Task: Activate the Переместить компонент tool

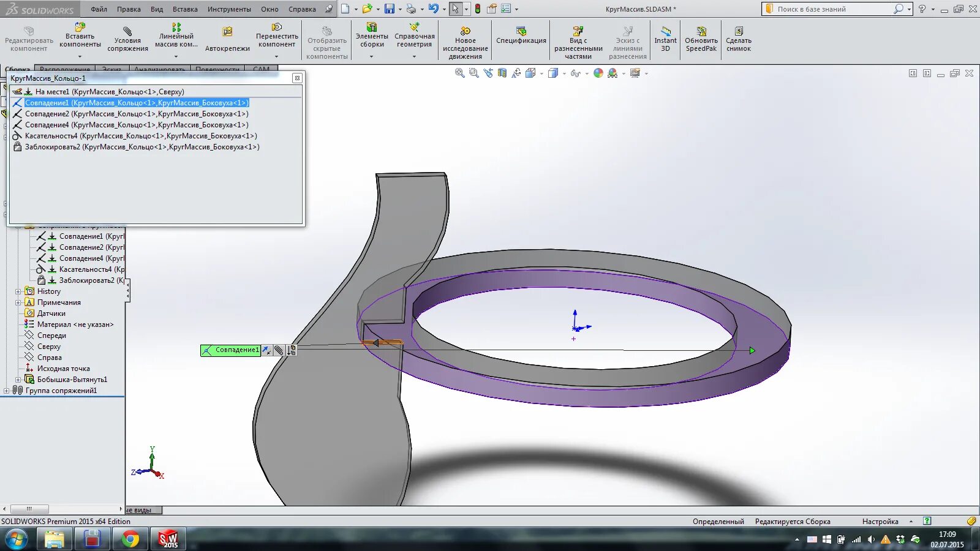Action: (277, 36)
